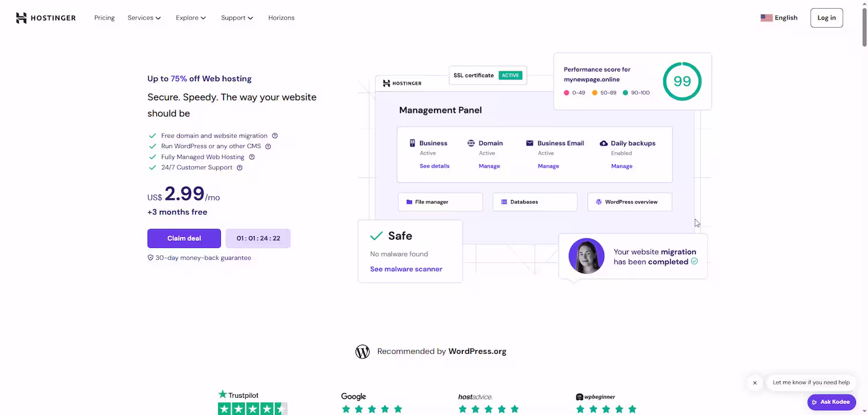Click Manage under Business Email
This screenshot has height=415, width=868.
click(x=548, y=166)
